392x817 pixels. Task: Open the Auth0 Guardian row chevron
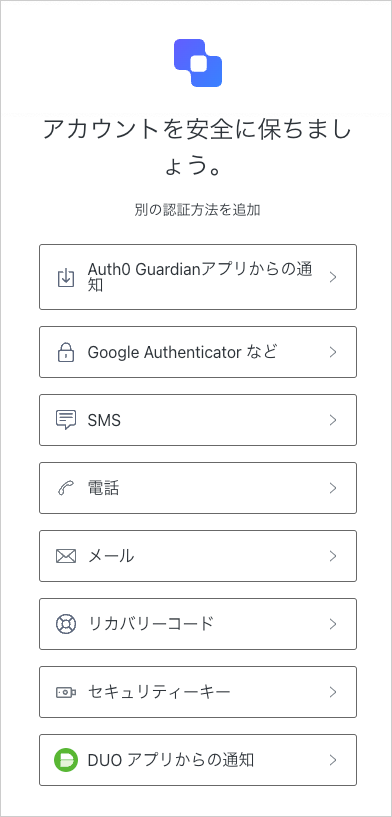333,277
